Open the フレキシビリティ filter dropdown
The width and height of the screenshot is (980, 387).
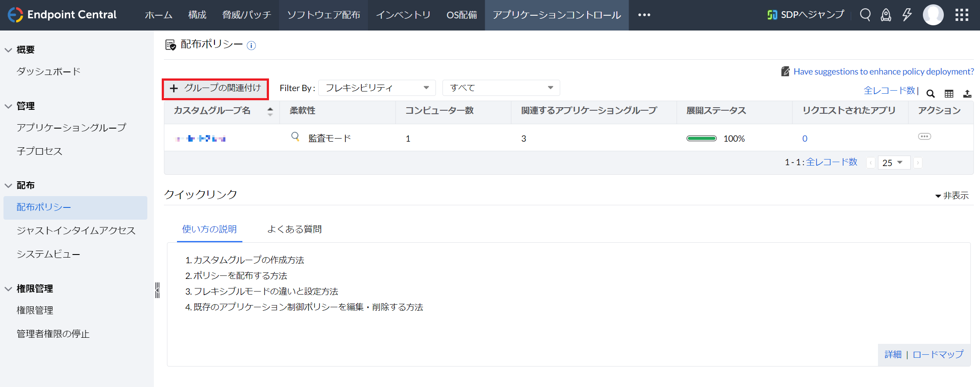tap(377, 88)
